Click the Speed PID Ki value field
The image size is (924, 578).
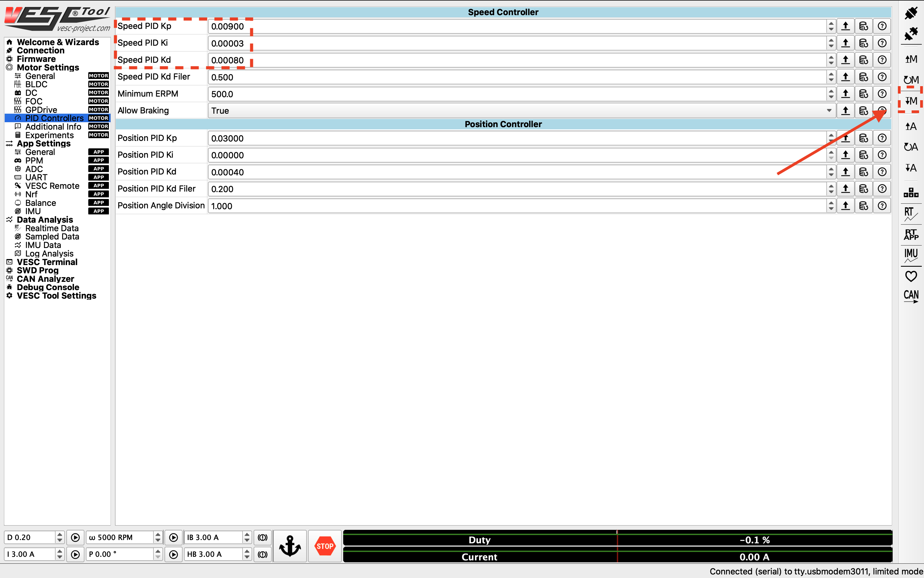pos(517,43)
